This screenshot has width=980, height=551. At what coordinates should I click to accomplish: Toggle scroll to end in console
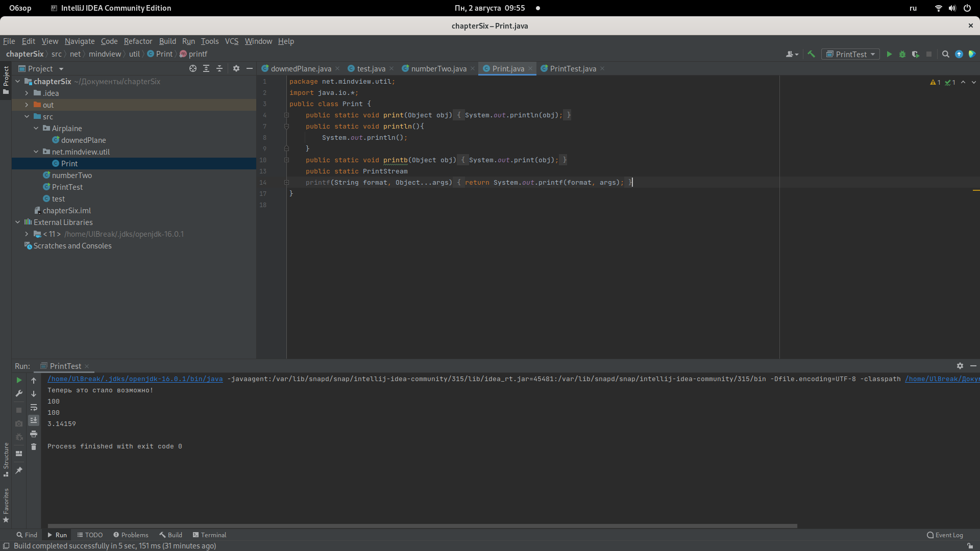(x=34, y=420)
